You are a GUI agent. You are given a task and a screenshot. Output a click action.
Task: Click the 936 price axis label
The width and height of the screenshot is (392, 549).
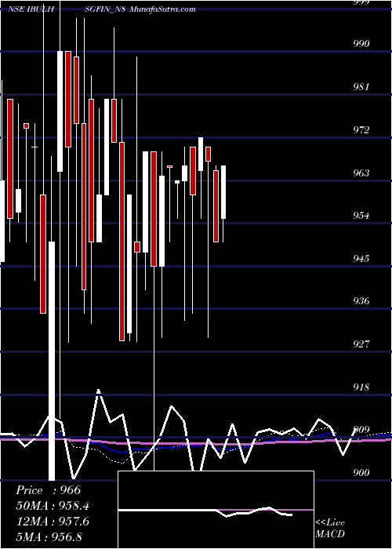pyautogui.click(x=361, y=300)
